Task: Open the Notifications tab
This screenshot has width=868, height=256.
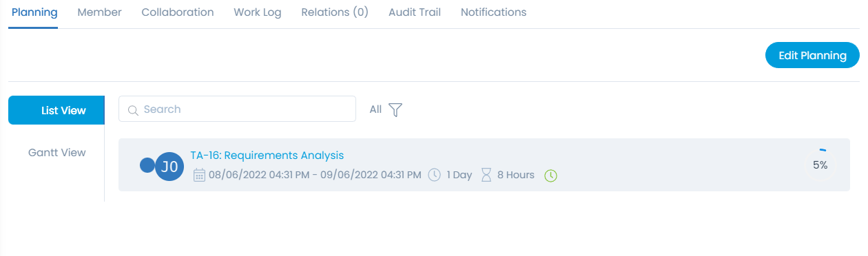Action: coord(494,12)
